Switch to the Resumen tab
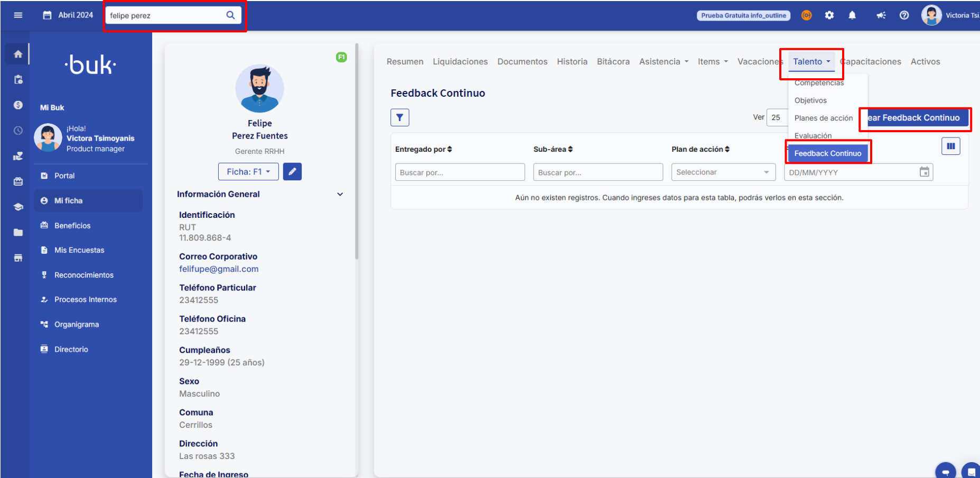The height and width of the screenshot is (478, 980). point(405,61)
